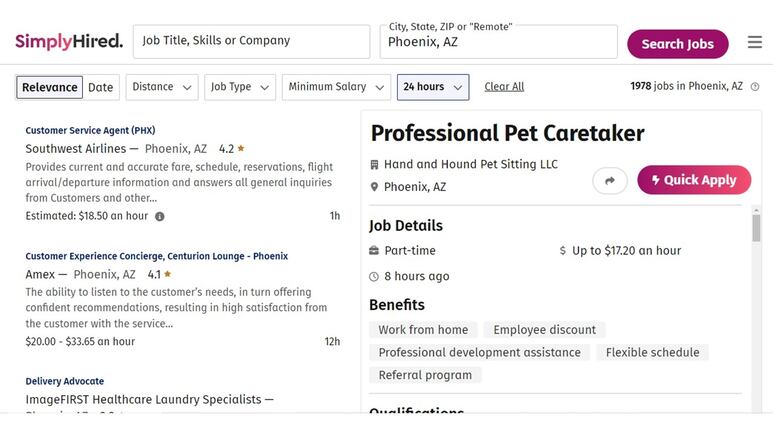Open the Minimum Salary filter
773x435 pixels.
click(x=336, y=87)
